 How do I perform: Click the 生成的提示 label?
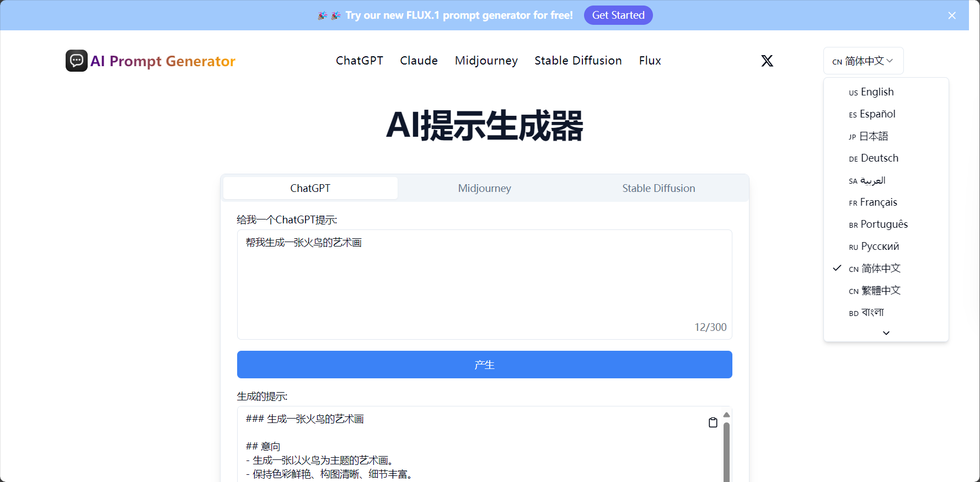(262, 397)
